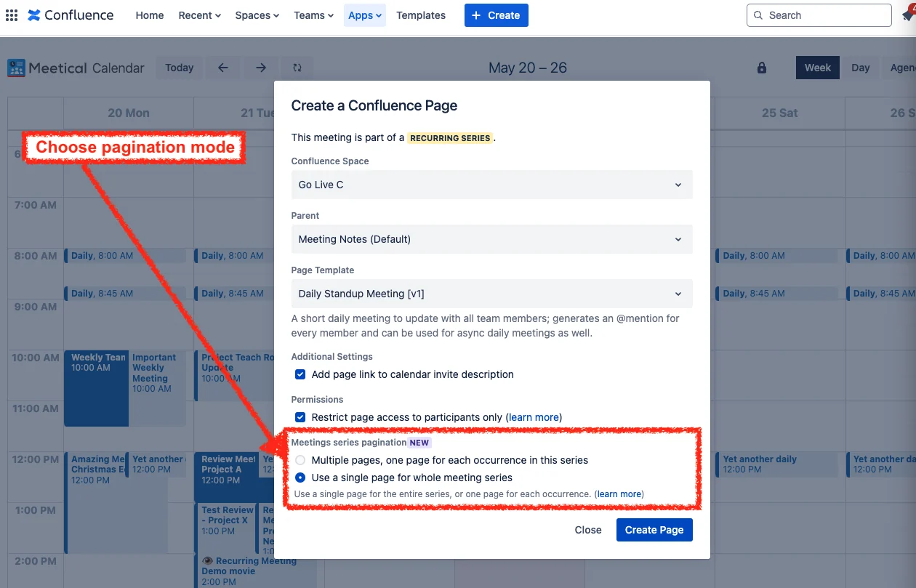Viewport: 916px width, 588px height.
Task: Open the Home nav item
Action: tap(150, 15)
